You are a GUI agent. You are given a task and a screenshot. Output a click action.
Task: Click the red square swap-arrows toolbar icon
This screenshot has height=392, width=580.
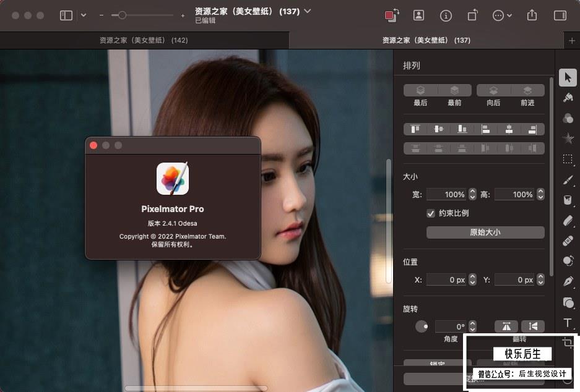tap(392, 15)
